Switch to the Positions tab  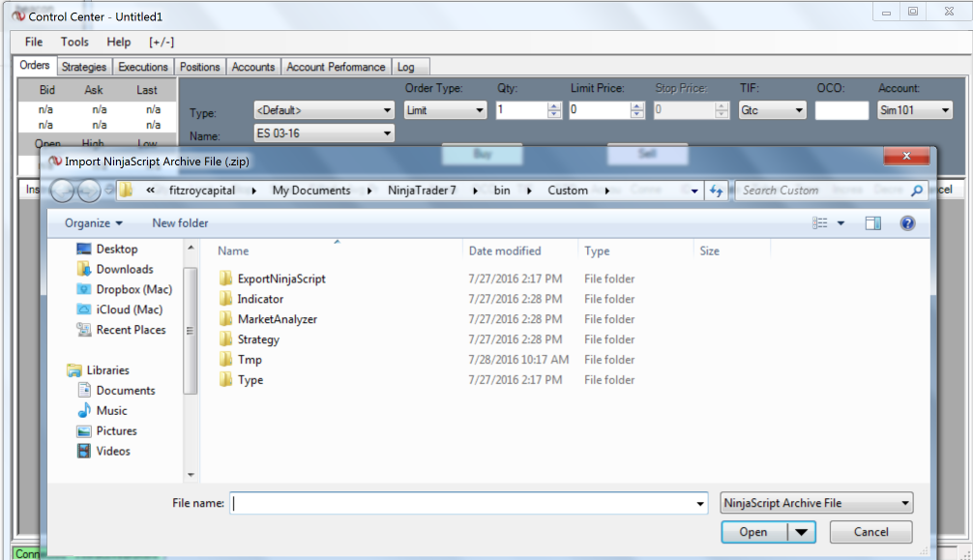[x=200, y=67]
